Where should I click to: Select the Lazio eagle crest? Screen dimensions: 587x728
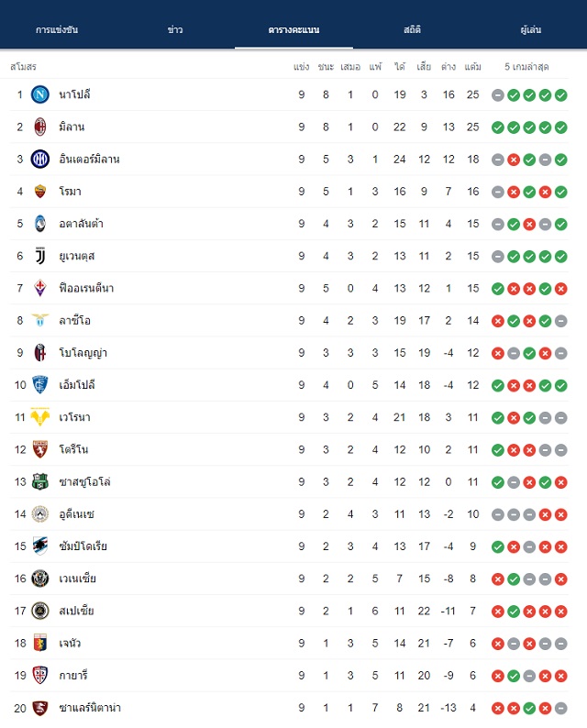click(x=40, y=320)
